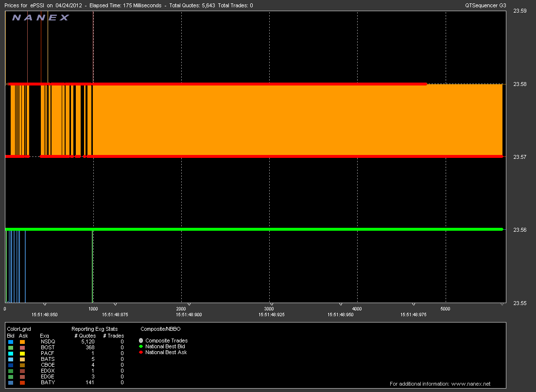Select the NSDQ bid color swatch
The height and width of the screenshot is (392, 536).
[x=11, y=342]
